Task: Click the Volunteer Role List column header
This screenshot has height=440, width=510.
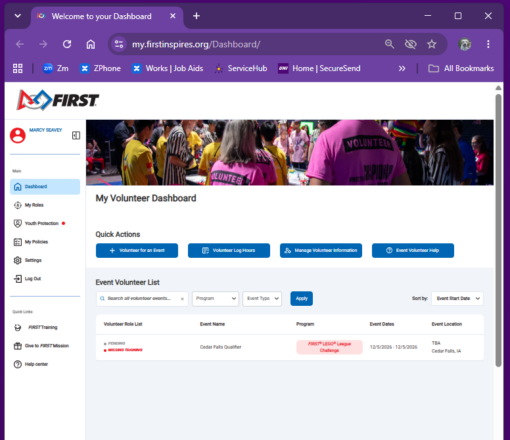Action: click(123, 324)
